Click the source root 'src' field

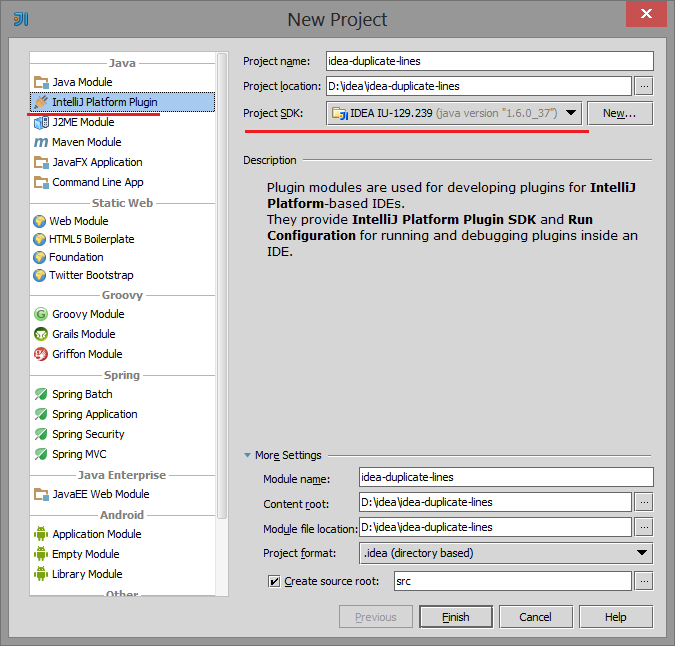pos(512,581)
